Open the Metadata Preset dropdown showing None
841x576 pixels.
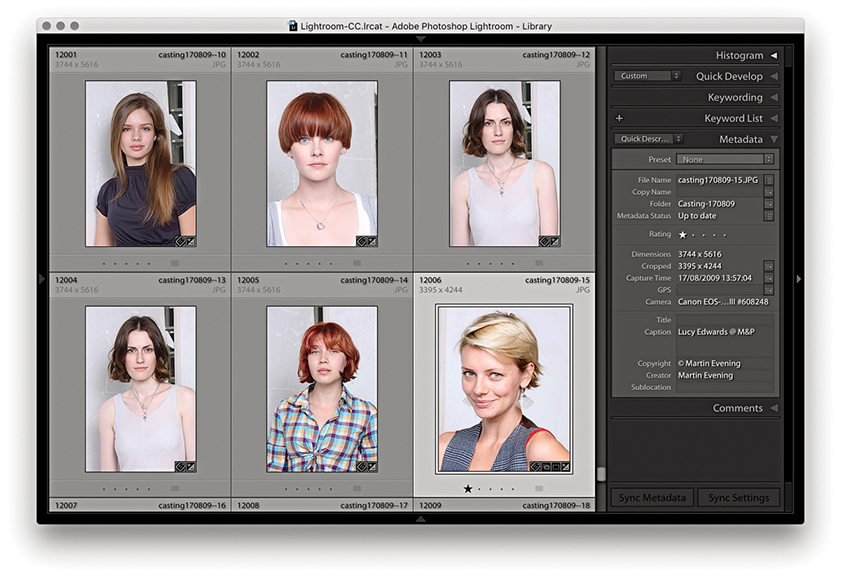point(725,159)
